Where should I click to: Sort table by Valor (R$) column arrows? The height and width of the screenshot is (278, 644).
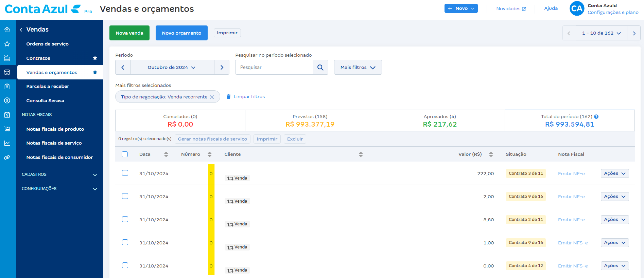[491, 154]
